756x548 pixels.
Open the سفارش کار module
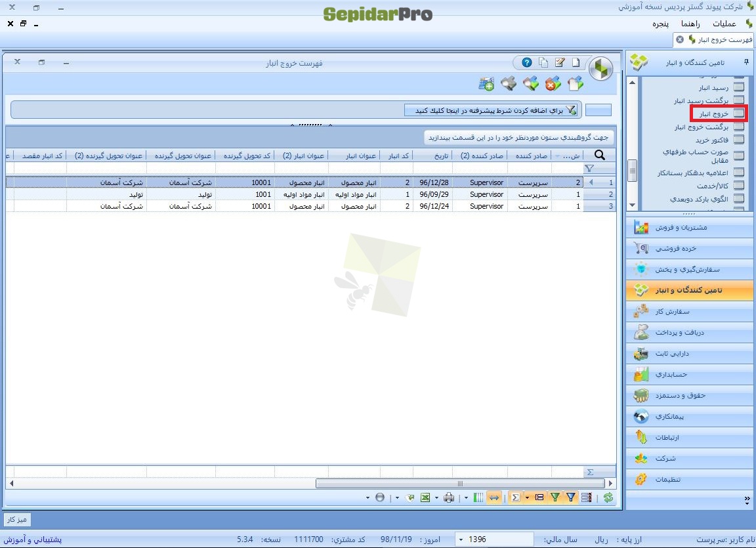[x=690, y=311]
